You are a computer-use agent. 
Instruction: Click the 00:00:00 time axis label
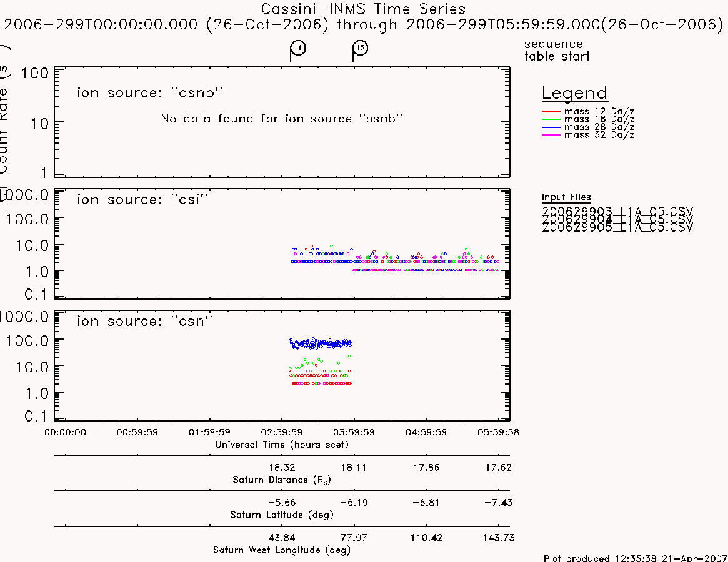tap(65, 432)
